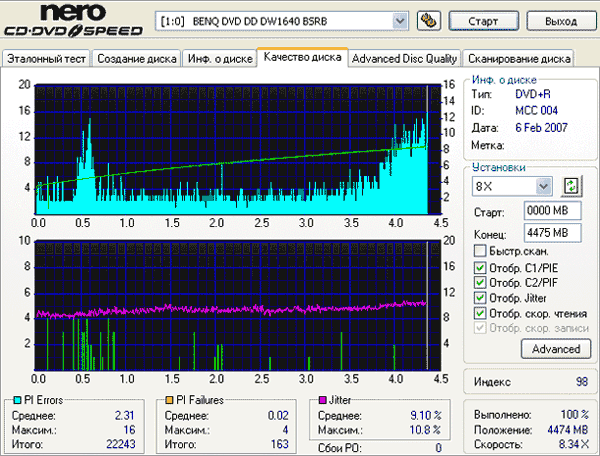Image resolution: width=600 pixels, height=456 pixels.
Task: Click the options icon beside the drive selector
Action: coord(429,20)
